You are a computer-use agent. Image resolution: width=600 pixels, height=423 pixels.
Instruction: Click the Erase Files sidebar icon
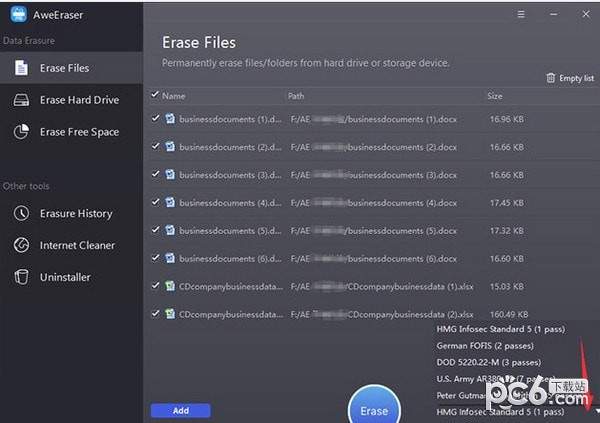[x=21, y=68]
